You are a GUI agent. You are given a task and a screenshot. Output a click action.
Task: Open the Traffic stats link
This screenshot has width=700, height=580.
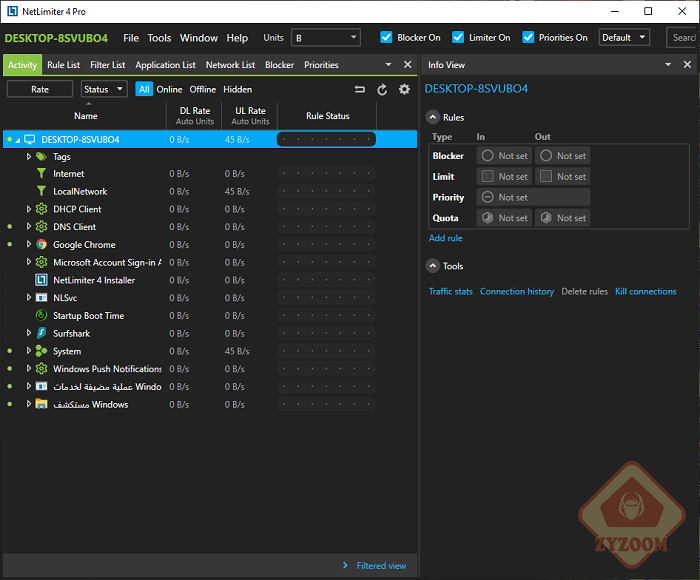point(450,292)
